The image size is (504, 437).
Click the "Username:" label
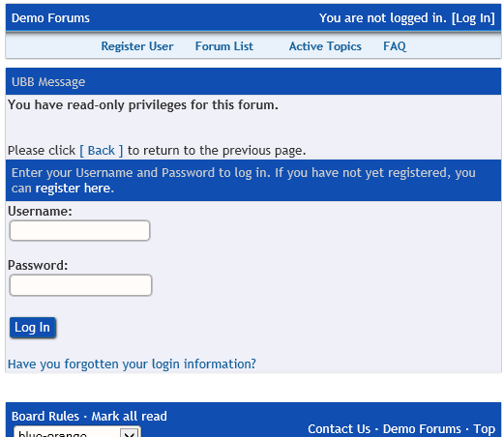click(40, 212)
